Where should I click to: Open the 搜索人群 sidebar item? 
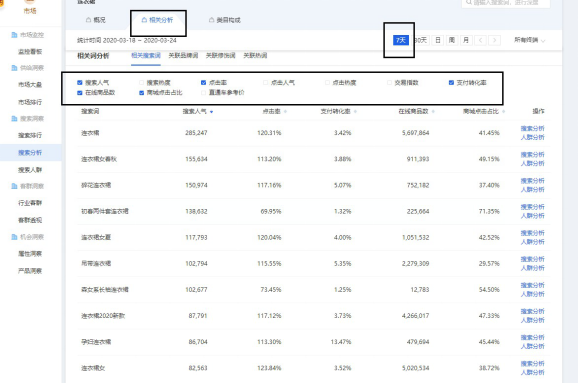pos(30,170)
